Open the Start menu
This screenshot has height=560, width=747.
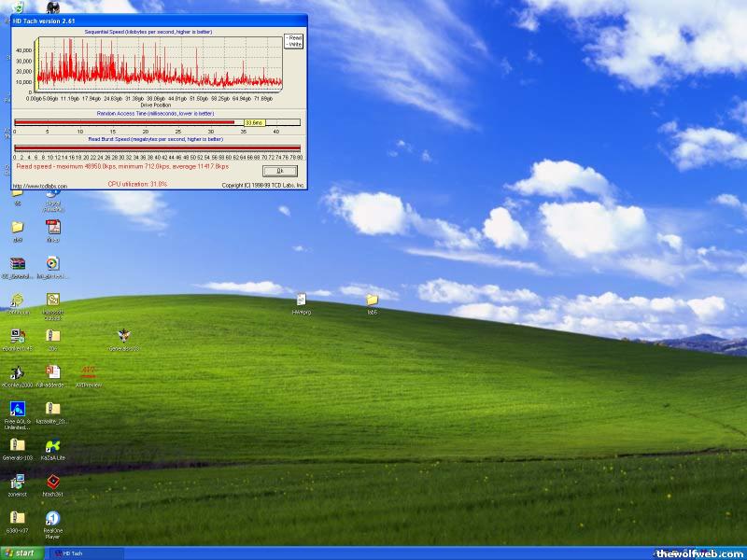(21, 553)
